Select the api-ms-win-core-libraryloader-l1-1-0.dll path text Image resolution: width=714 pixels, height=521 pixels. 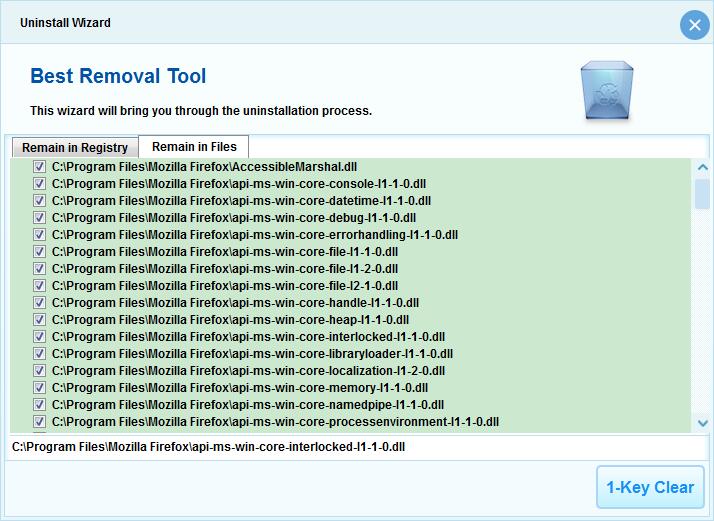coord(252,354)
